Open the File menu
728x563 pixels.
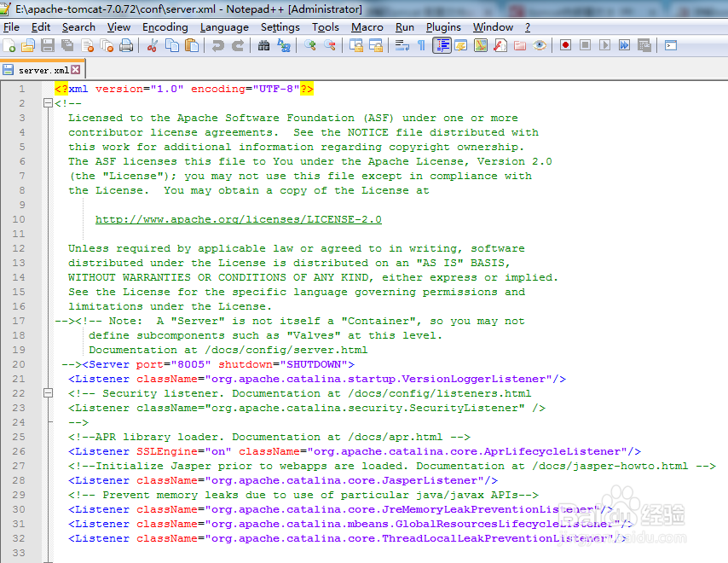click(11, 27)
